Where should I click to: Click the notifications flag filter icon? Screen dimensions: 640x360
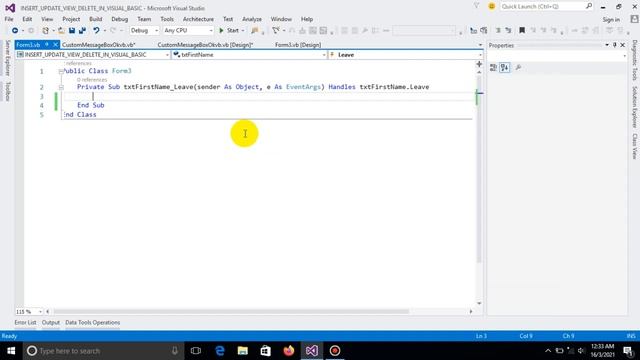[477, 6]
